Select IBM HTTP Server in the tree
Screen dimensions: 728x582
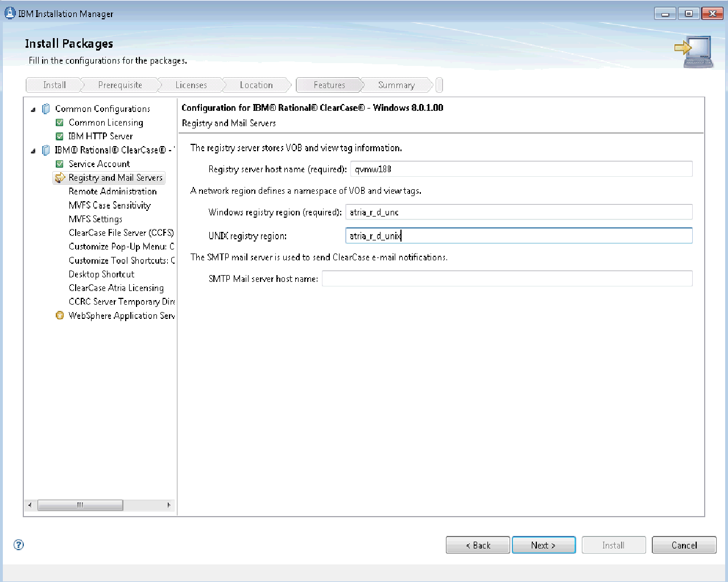(x=101, y=136)
